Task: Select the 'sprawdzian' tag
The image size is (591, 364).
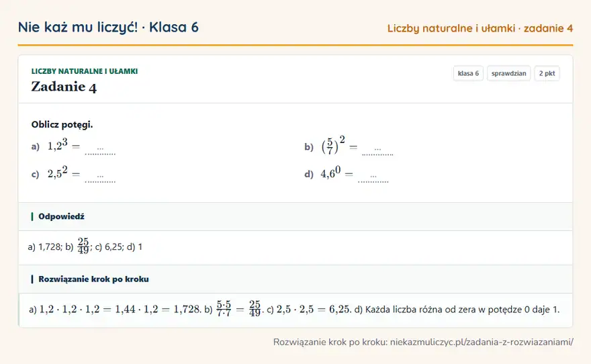Action: (508, 73)
